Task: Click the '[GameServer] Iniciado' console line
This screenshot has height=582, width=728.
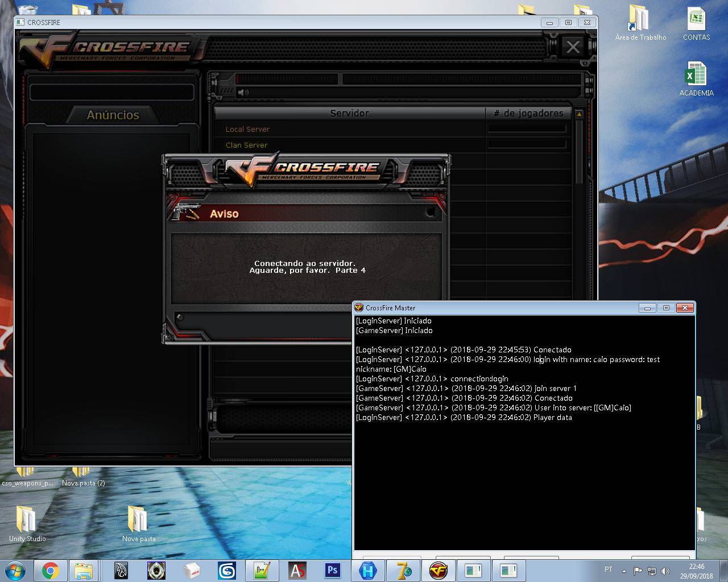Action: point(394,330)
